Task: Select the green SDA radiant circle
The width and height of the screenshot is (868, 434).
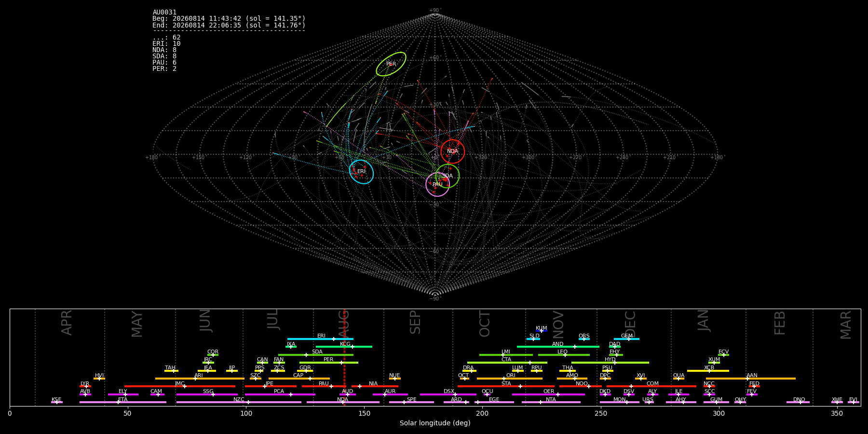Action: click(448, 176)
